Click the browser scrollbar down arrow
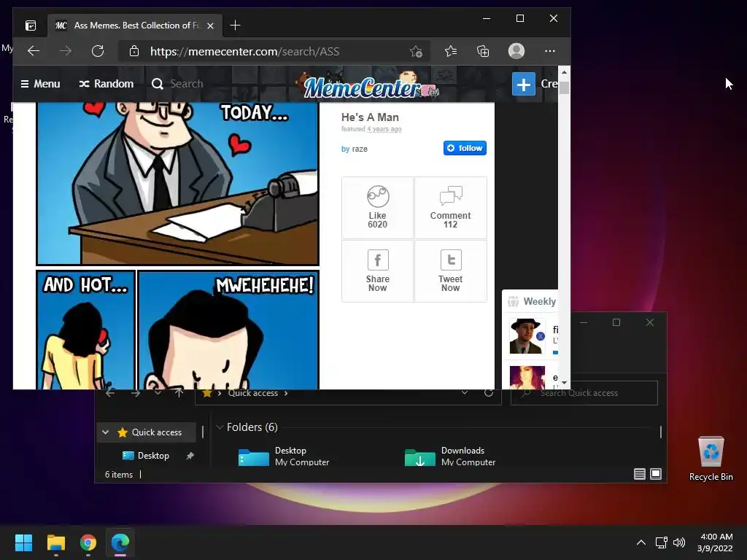The image size is (747, 560). pyautogui.click(x=564, y=382)
